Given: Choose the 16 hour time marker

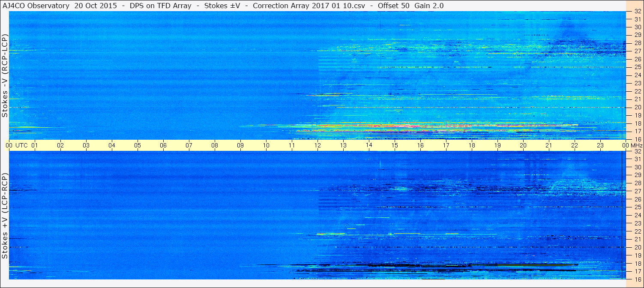Looking at the screenshot, I should pos(420,145).
